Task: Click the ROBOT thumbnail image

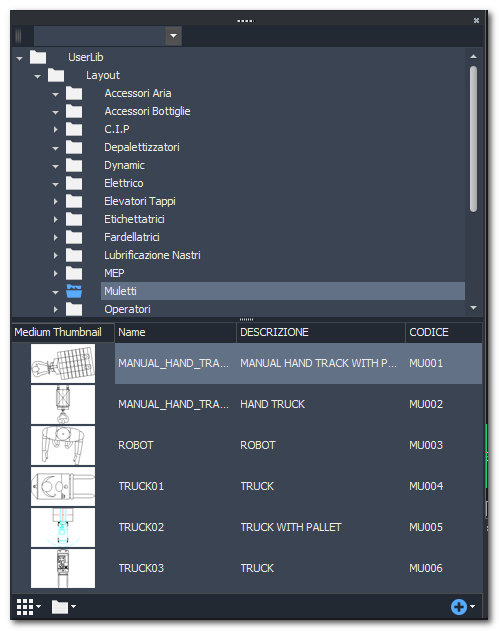Action: tap(63, 445)
